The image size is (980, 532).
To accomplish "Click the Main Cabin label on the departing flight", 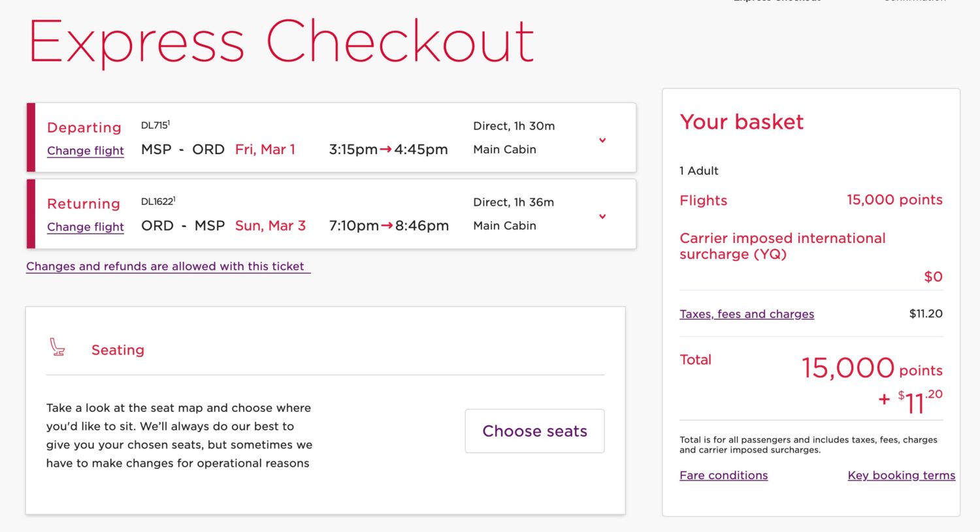I will [x=504, y=149].
